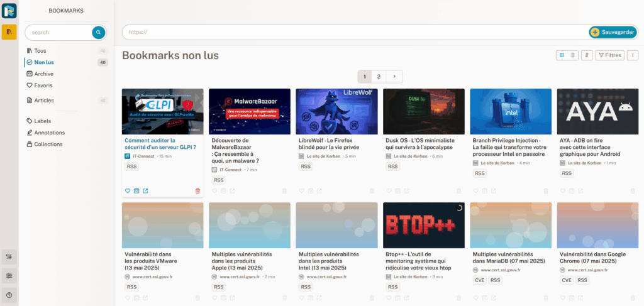Go to page 2
This screenshot has width=644, height=306.
[x=379, y=77]
